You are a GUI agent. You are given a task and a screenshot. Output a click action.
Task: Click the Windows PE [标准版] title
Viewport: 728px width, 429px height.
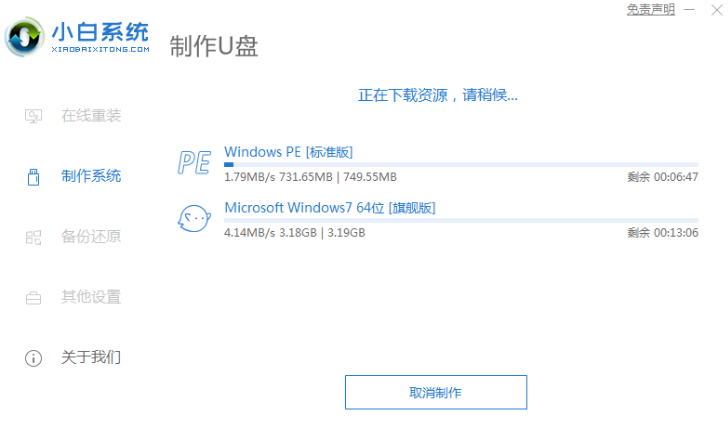(x=289, y=152)
